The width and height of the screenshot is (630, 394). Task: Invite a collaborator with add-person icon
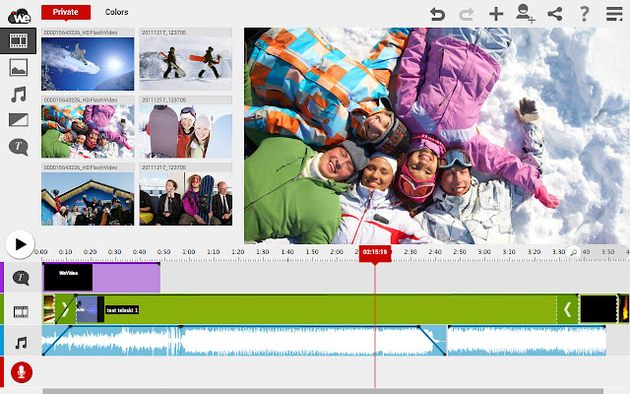(525, 14)
